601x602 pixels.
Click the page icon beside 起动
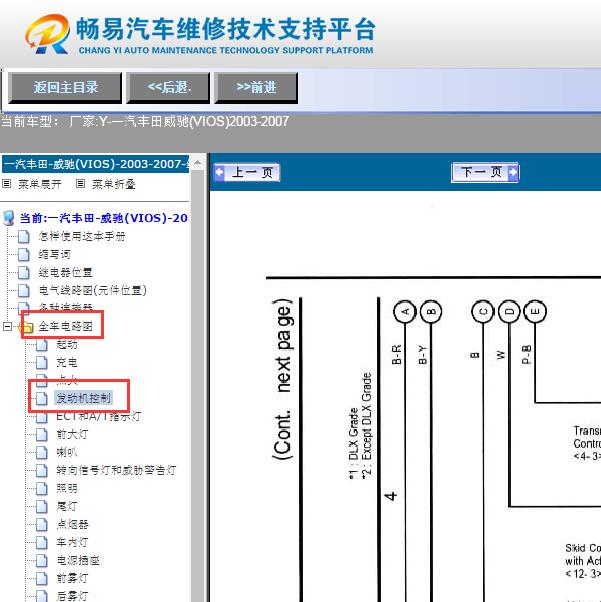coord(42,345)
